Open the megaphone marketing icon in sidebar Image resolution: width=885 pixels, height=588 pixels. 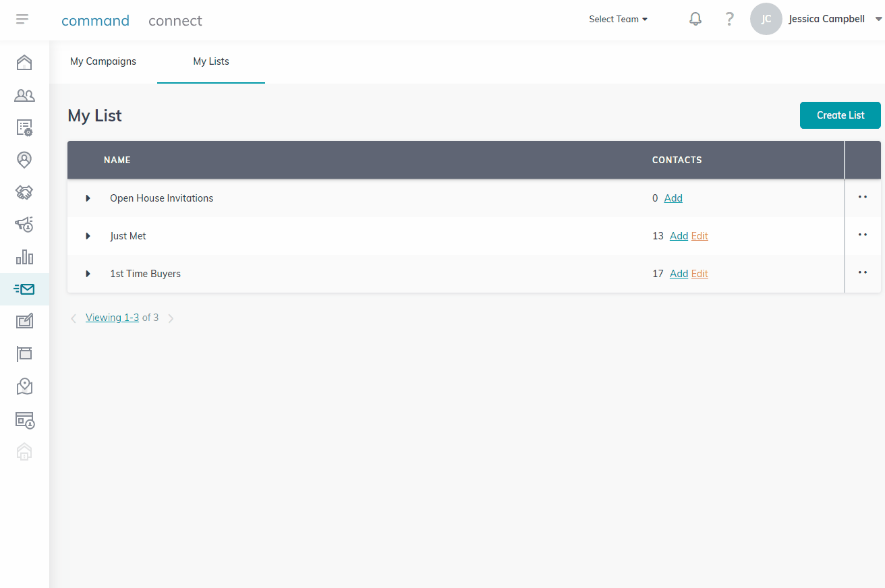(x=24, y=225)
